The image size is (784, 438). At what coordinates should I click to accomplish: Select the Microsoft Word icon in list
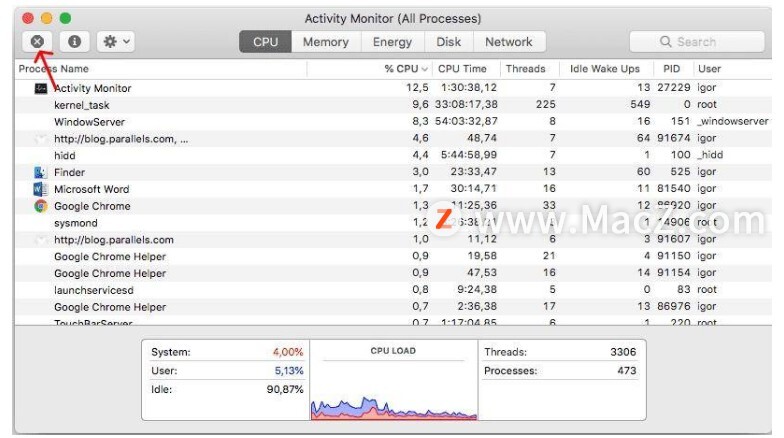coord(40,190)
